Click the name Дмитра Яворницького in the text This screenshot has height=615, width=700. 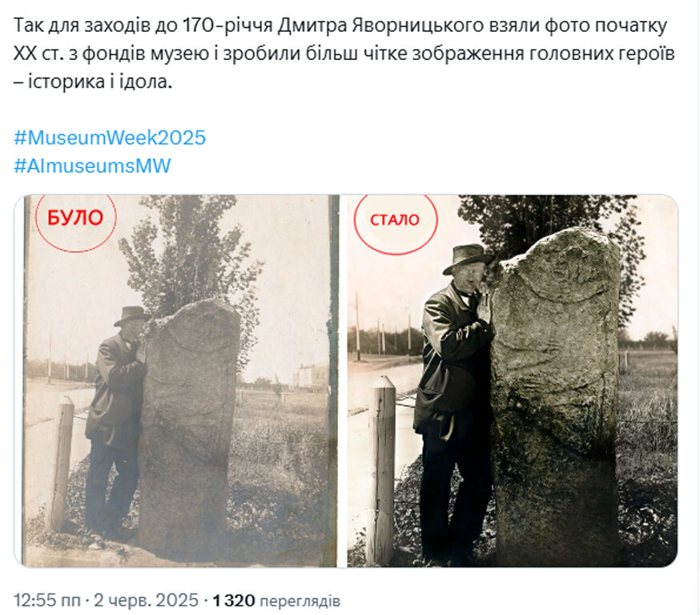click(380, 26)
